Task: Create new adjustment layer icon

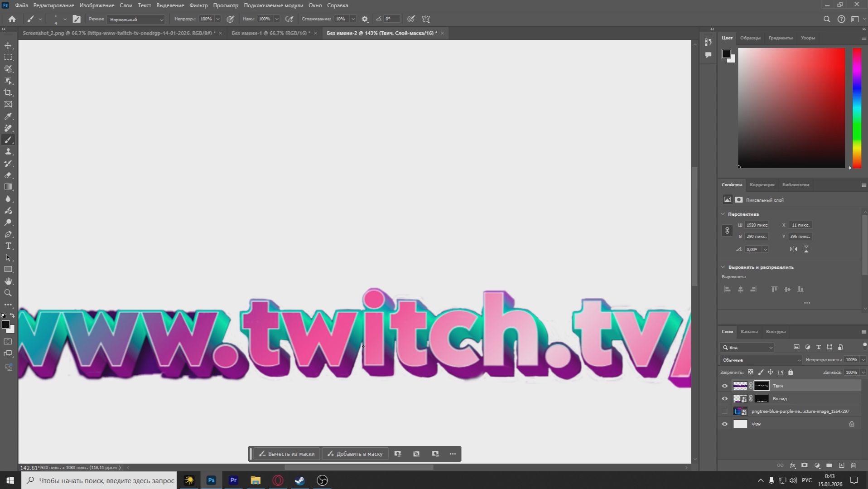Action: point(817,465)
